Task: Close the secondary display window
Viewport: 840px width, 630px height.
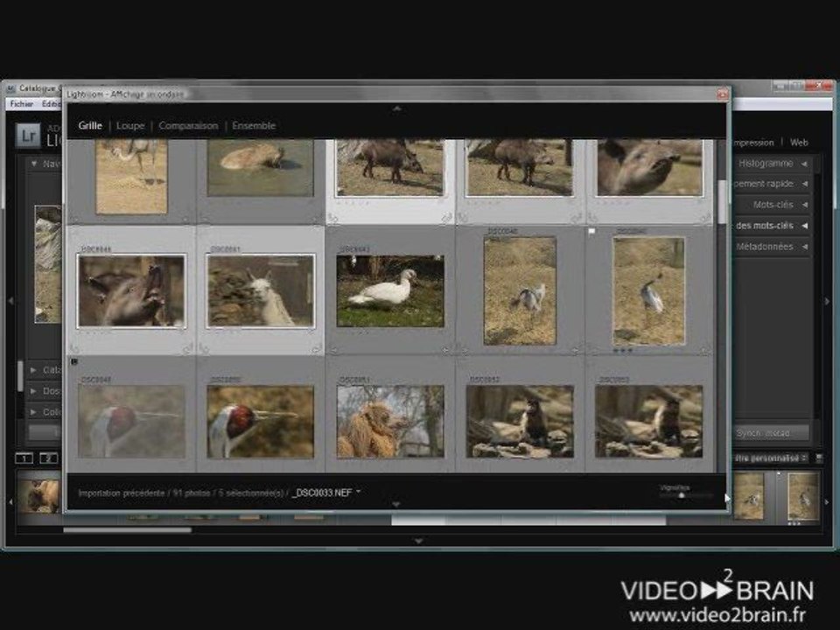Action: coord(722,94)
